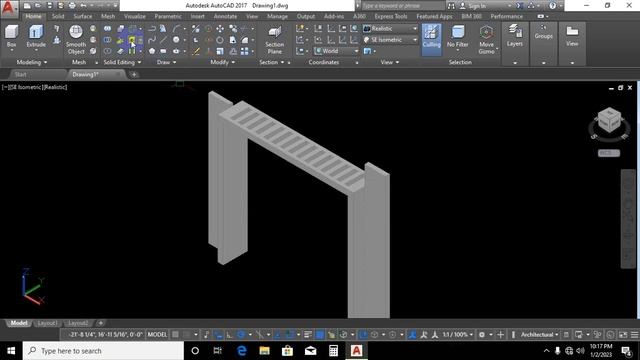The height and width of the screenshot is (360, 640).
Task: Add a new drawing tab with plus
Action: click(x=134, y=74)
